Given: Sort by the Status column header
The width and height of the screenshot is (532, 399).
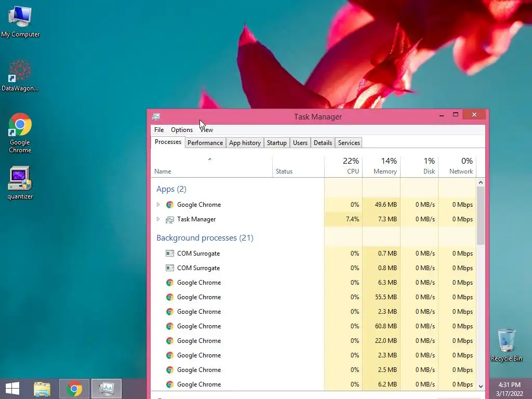Looking at the screenshot, I should pos(298,166).
